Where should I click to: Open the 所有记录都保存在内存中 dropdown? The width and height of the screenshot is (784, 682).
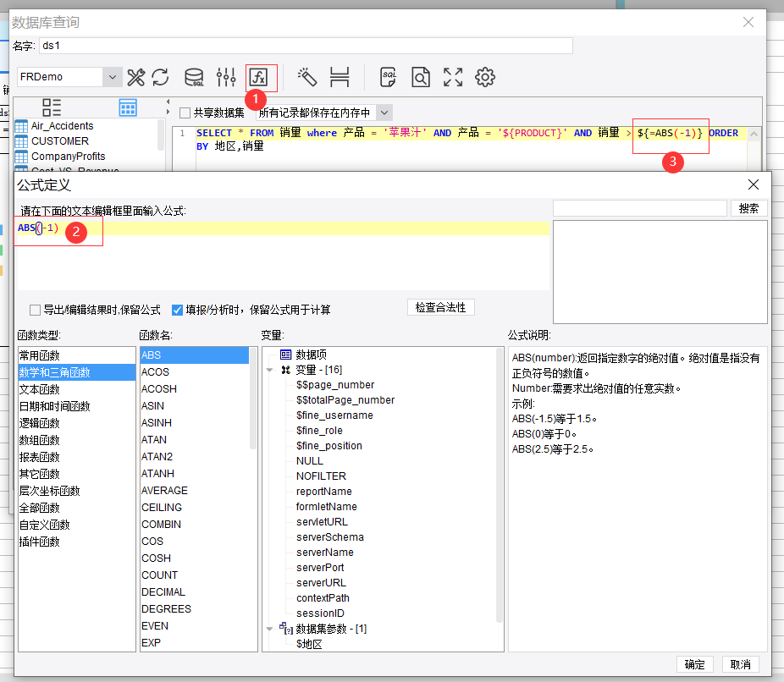[384, 113]
